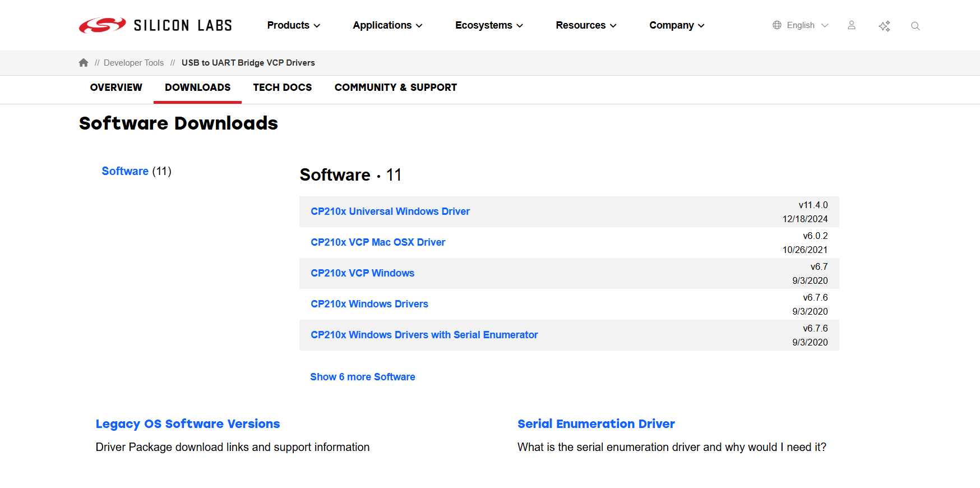Open site search magnifier icon
This screenshot has width=980, height=488.
click(x=916, y=26)
